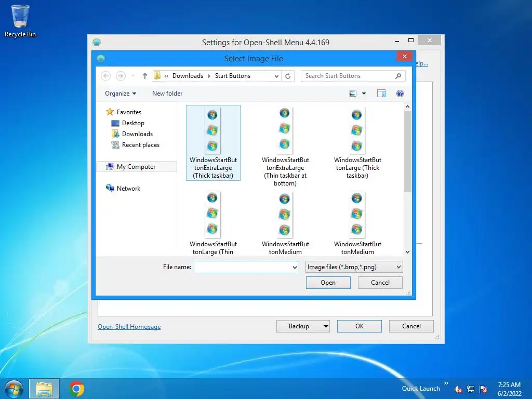Select My Computer in navigation pane
This screenshot has height=399, width=532.
click(x=136, y=167)
